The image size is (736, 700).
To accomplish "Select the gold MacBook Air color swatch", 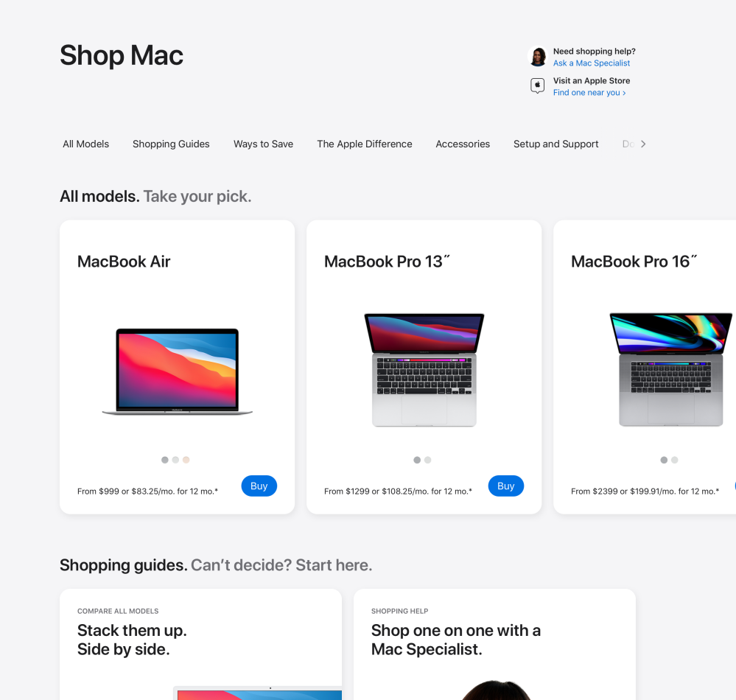I will [186, 460].
